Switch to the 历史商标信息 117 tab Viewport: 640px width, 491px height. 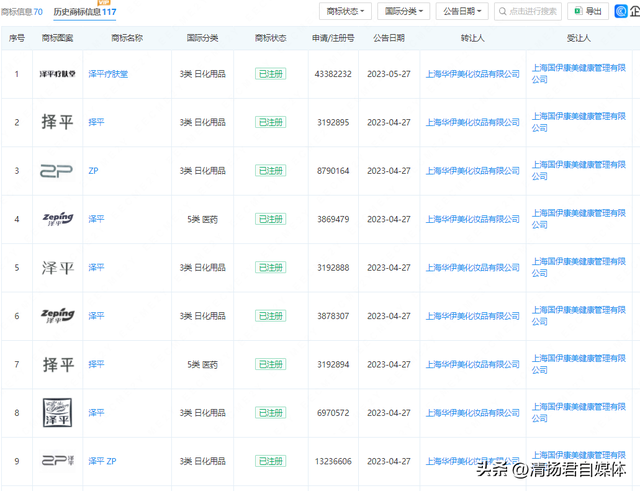pyautogui.click(x=85, y=12)
